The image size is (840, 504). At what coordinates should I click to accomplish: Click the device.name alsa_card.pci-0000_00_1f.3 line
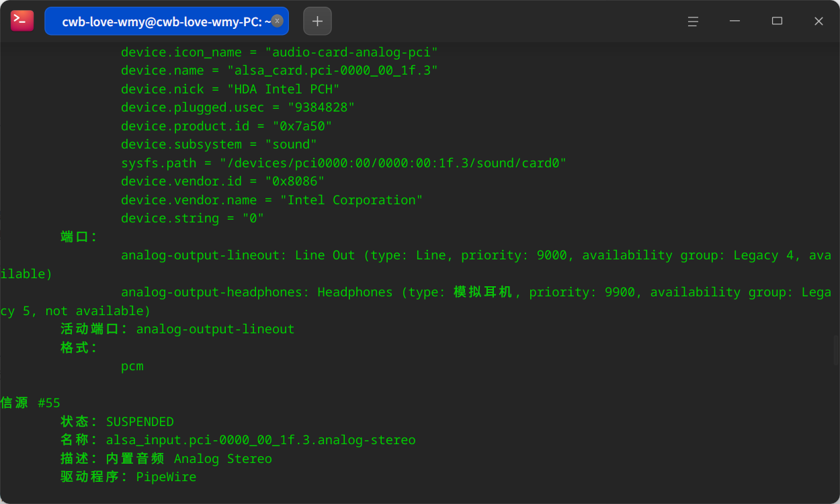280,71
